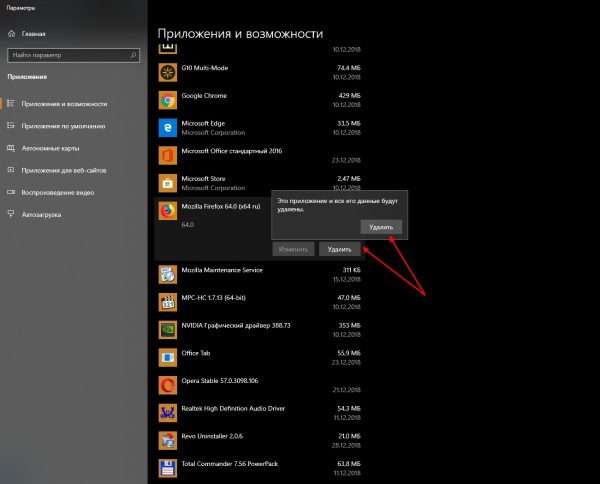Select NVIDIA Графический драйвер 388.73 entry
This screenshot has height=484, width=600.
coord(236,325)
